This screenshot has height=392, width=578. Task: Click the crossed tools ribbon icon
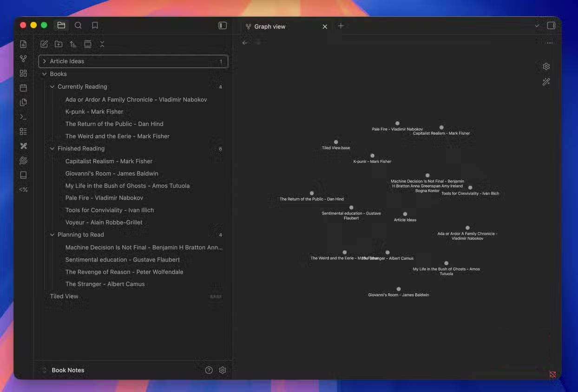pyautogui.click(x=23, y=146)
